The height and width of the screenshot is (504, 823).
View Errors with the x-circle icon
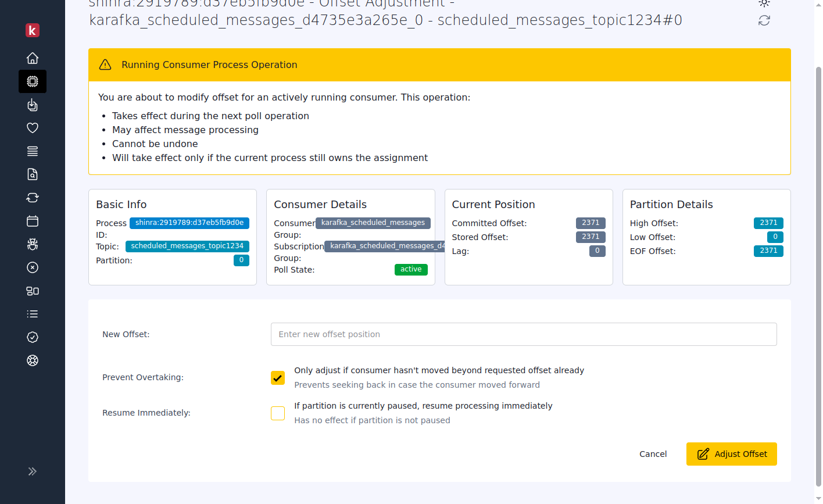(x=33, y=267)
